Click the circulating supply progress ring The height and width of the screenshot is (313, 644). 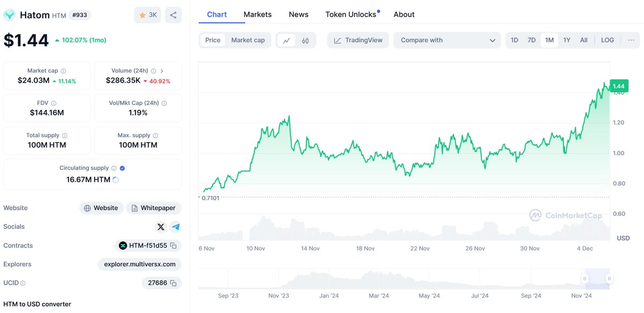point(115,180)
